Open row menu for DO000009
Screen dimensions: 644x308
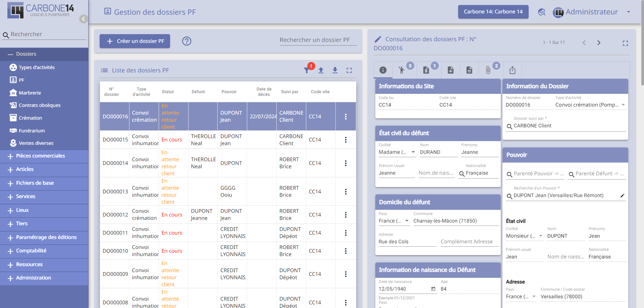(x=346, y=274)
